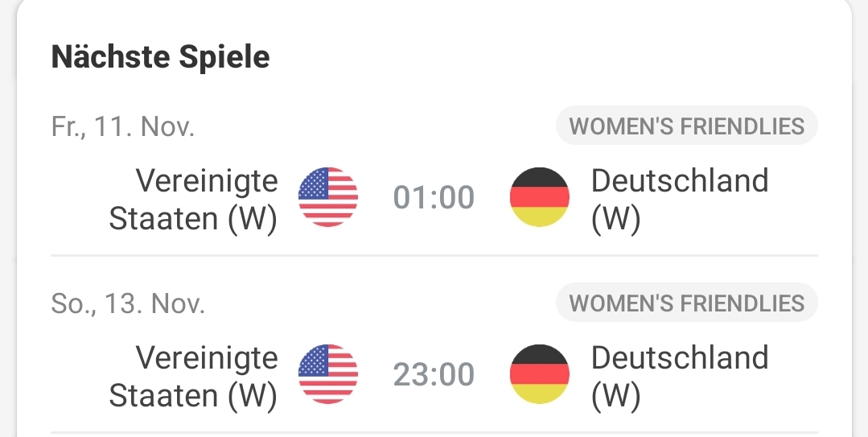The image size is (868, 437).
Task: Click blank area left of first Vereinigte Staaten
Action: (77, 200)
